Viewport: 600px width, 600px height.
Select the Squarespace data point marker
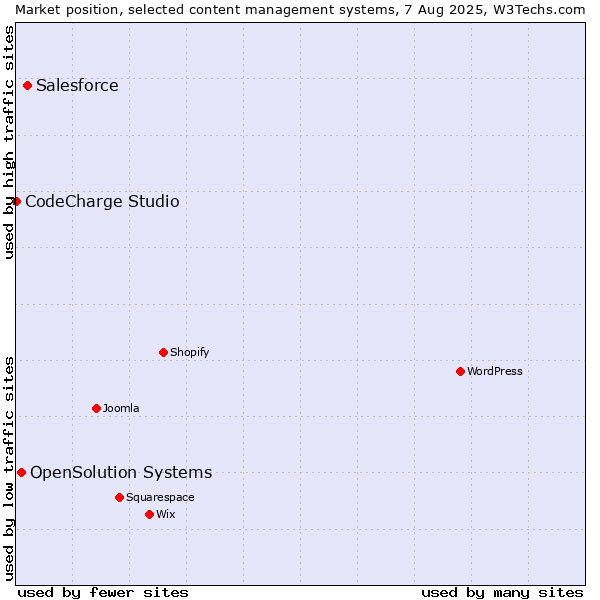[x=119, y=497]
